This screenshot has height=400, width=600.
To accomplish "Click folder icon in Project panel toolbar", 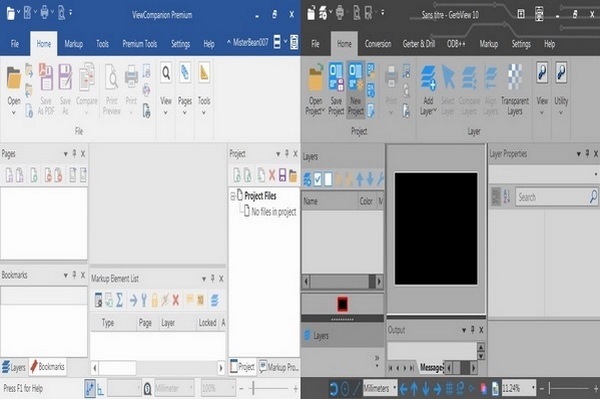I will pos(293,175).
